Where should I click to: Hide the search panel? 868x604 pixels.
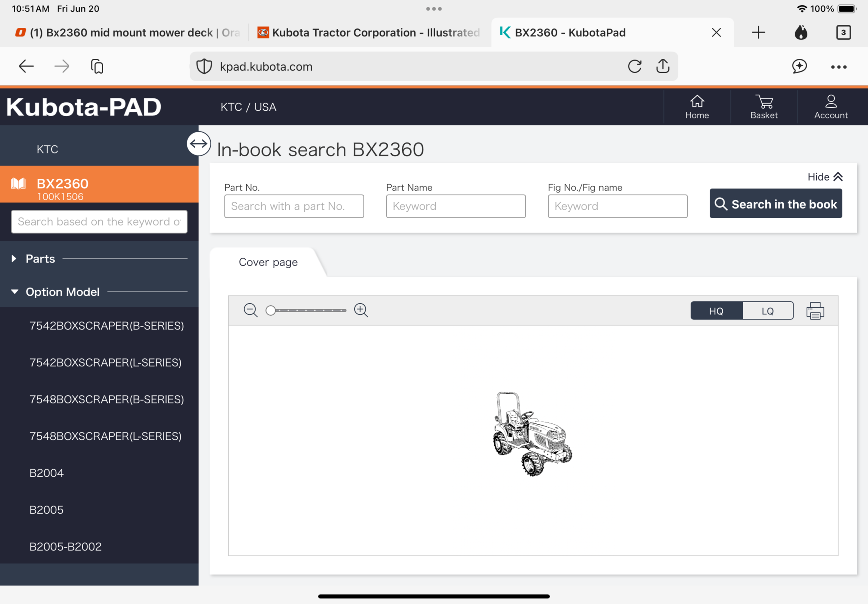click(824, 177)
